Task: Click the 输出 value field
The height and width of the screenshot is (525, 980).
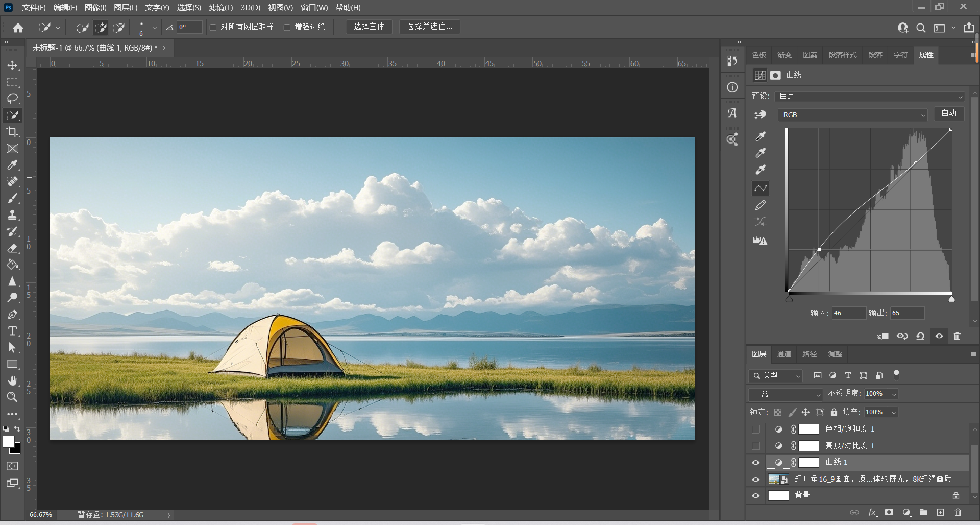Action: point(907,313)
